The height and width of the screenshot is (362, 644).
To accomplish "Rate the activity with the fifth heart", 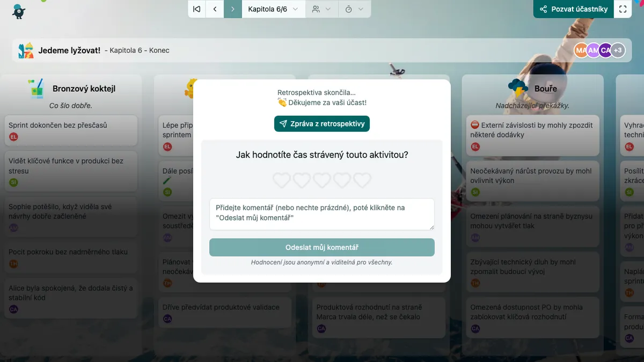I will coord(362,180).
